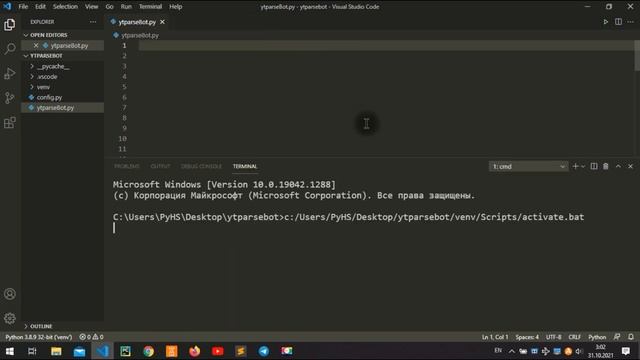
Task: Open the Edit menu
Action: [x=40, y=7]
